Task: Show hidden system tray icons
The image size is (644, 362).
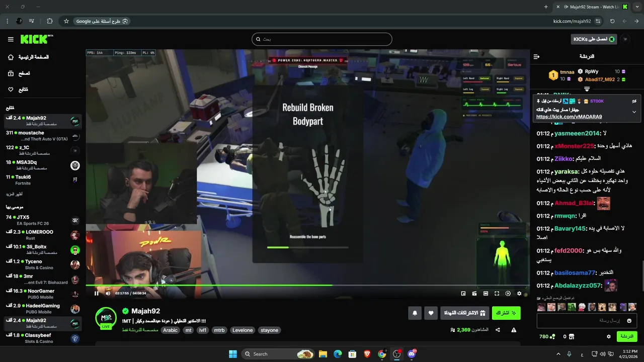Action: click(558, 354)
